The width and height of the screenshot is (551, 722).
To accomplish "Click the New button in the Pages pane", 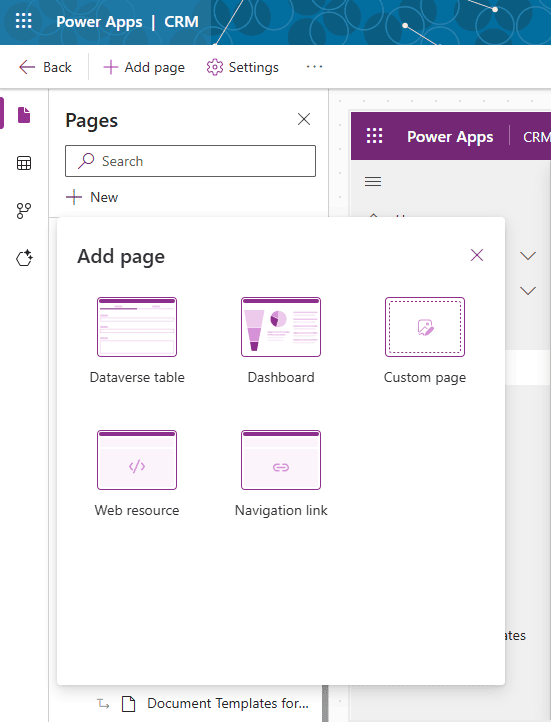I will click(92, 198).
